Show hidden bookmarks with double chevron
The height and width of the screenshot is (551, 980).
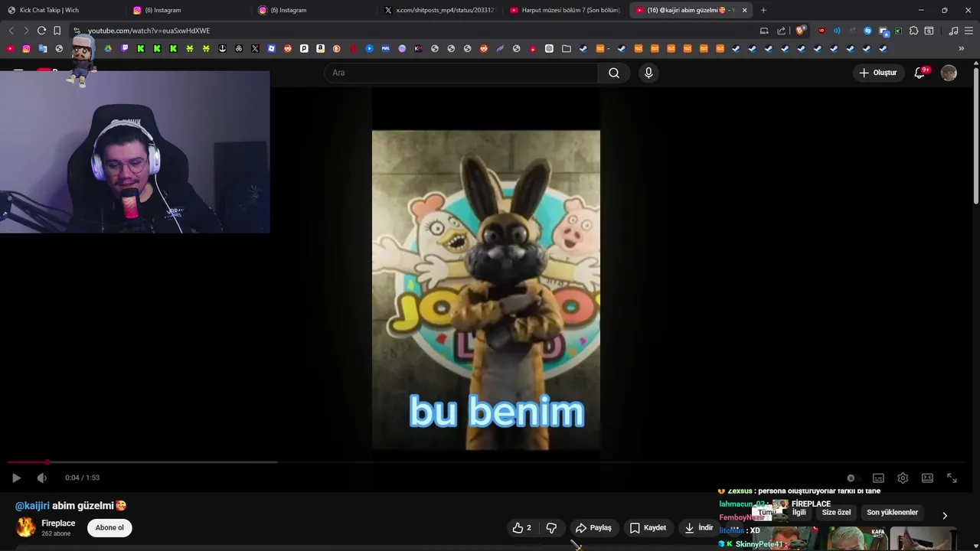tap(961, 48)
